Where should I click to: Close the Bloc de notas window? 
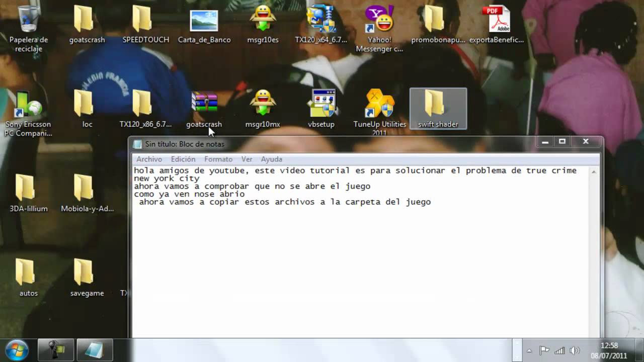pos(586,142)
